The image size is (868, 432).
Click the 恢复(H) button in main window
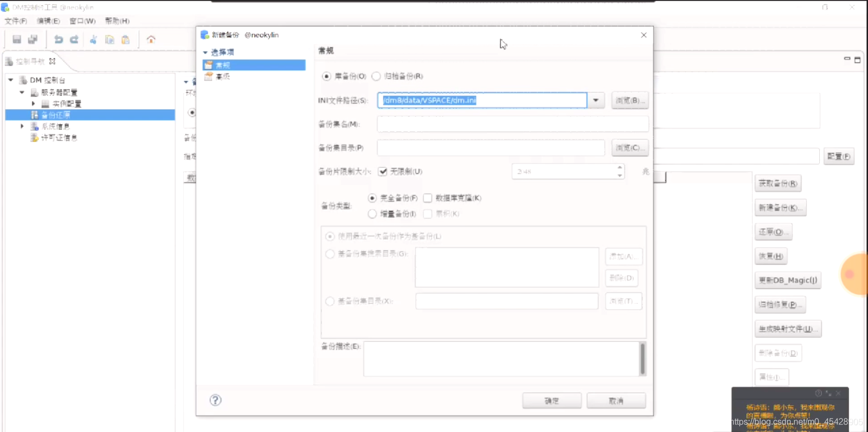[x=771, y=256]
